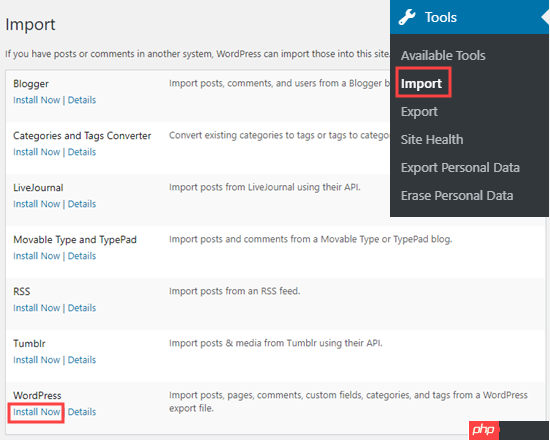
Task: View Details for Categories and Tags Converter
Action: tap(82, 152)
